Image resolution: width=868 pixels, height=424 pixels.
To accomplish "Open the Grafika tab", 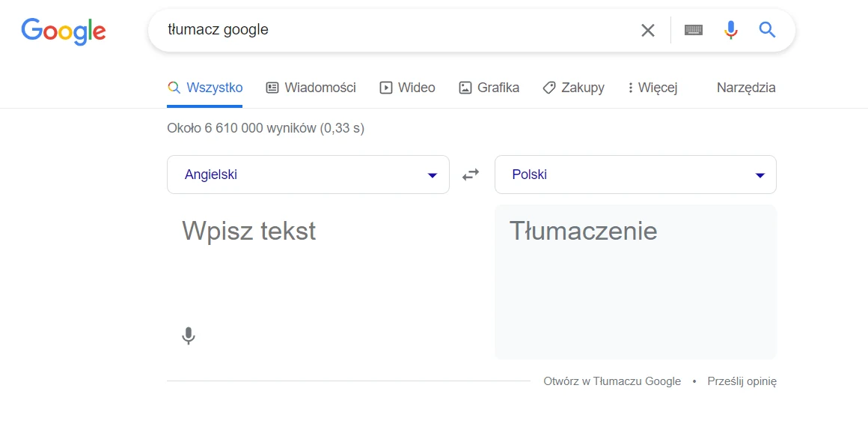I will [x=489, y=88].
